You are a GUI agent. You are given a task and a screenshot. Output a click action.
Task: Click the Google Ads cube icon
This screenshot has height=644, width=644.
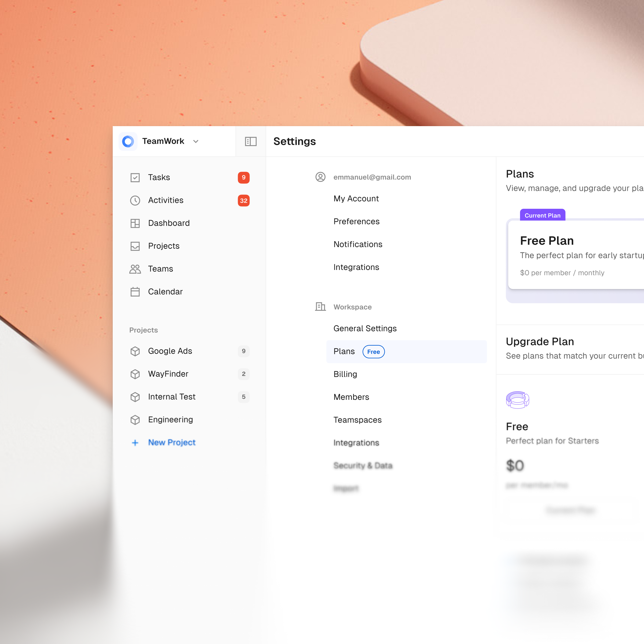coord(135,351)
